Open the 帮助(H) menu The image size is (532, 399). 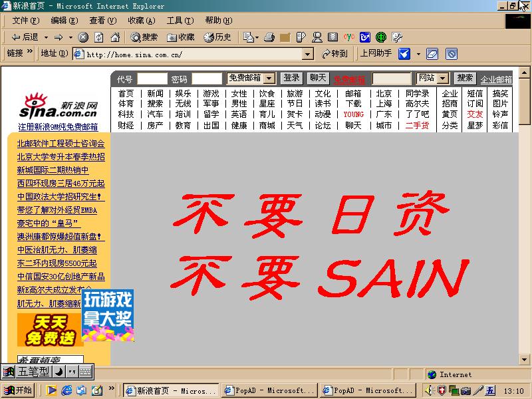(219, 21)
